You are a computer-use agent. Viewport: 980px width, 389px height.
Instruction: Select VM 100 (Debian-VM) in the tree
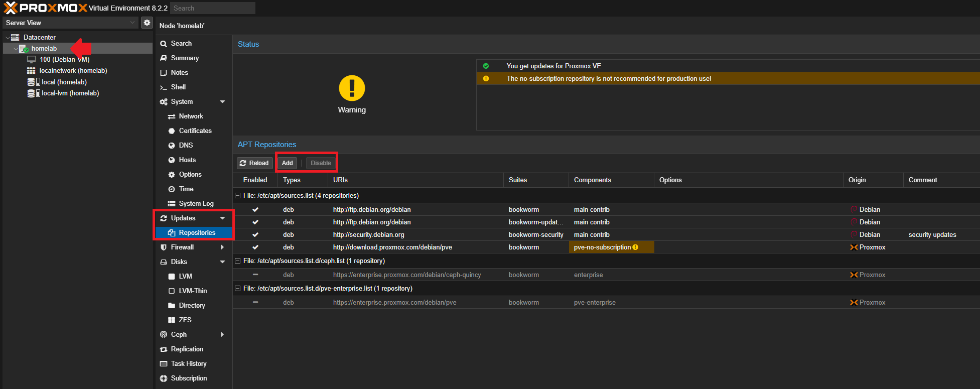pos(64,60)
